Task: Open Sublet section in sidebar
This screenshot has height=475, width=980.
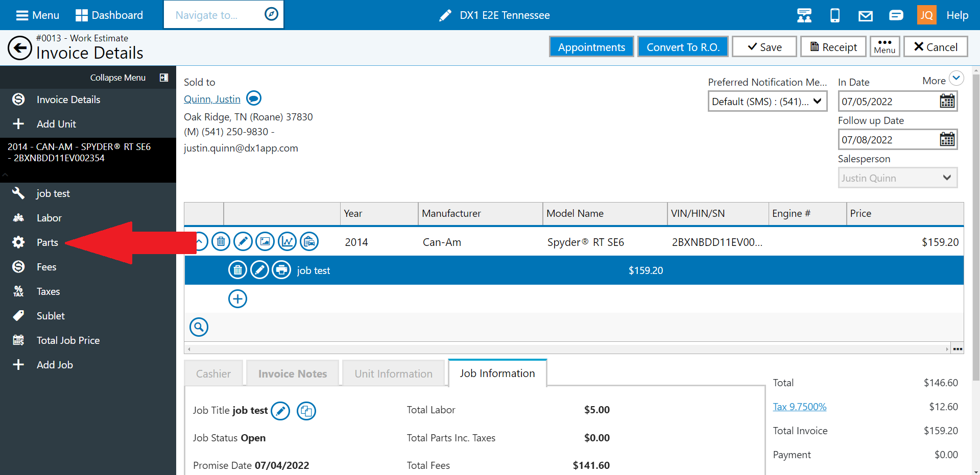Action: click(51, 316)
